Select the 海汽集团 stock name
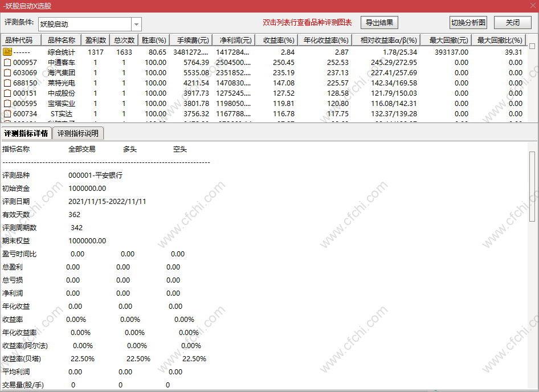 pyautogui.click(x=61, y=73)
